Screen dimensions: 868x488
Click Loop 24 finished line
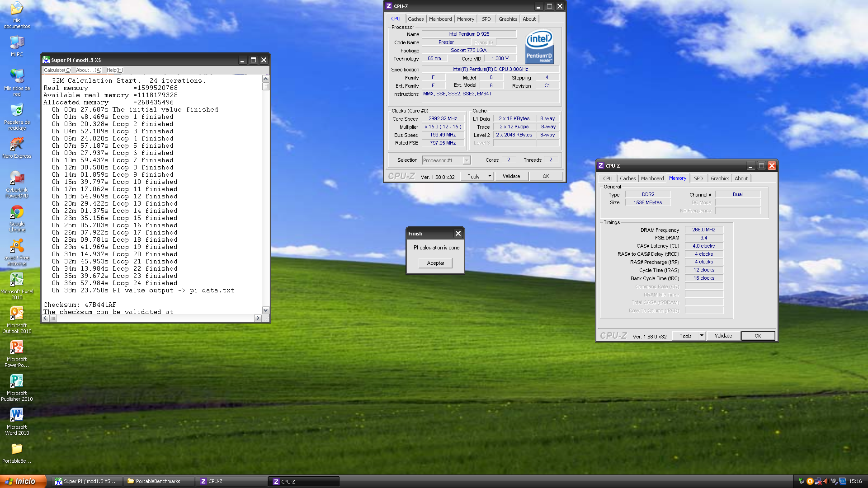tap(114, 283)
